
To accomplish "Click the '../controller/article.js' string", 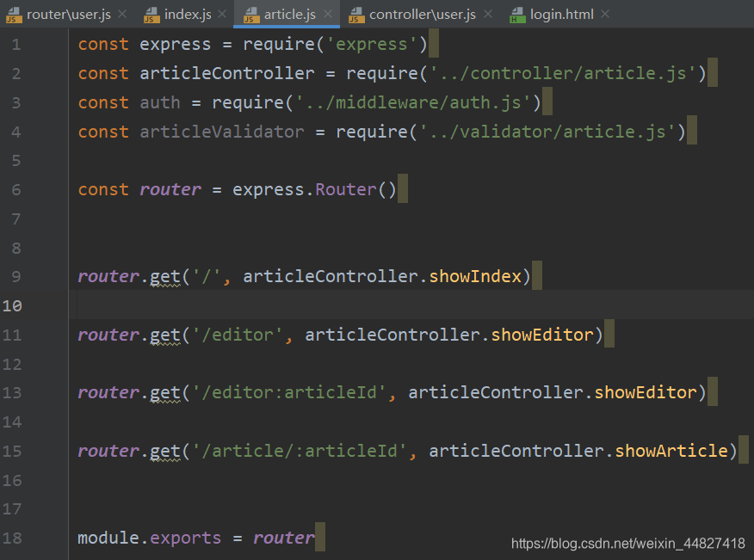I will pos(563,73).
